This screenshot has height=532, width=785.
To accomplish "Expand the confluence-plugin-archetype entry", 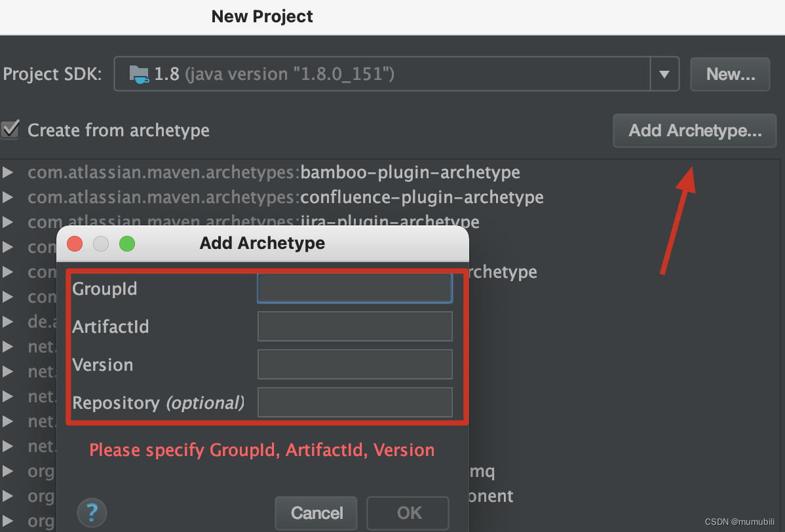I will click(9, 197).
